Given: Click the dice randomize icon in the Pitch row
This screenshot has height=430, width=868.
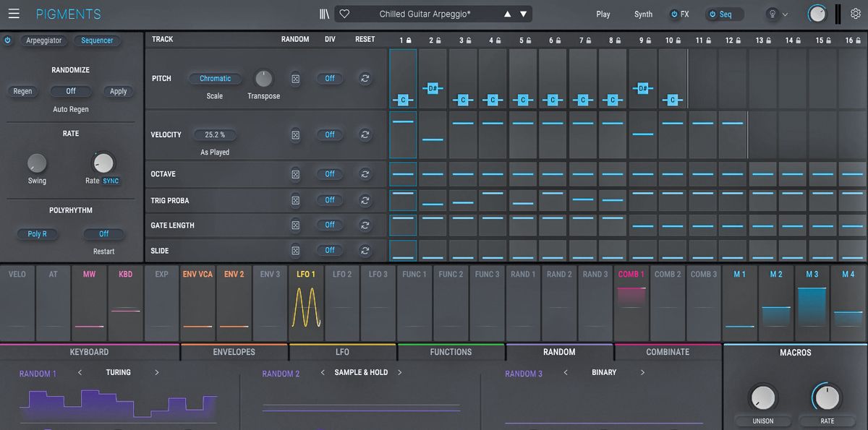Looking at the screenshot, I should (296, 78).
